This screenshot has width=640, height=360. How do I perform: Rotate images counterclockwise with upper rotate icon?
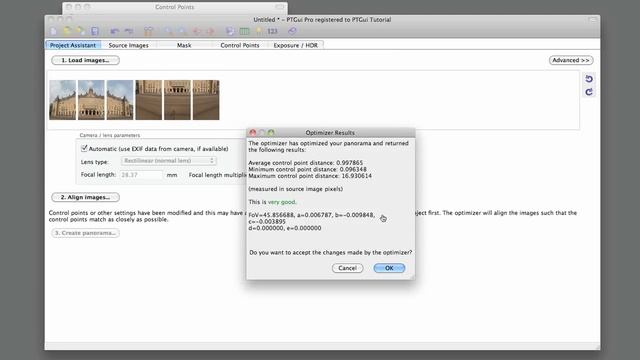[x=589, y=79]
